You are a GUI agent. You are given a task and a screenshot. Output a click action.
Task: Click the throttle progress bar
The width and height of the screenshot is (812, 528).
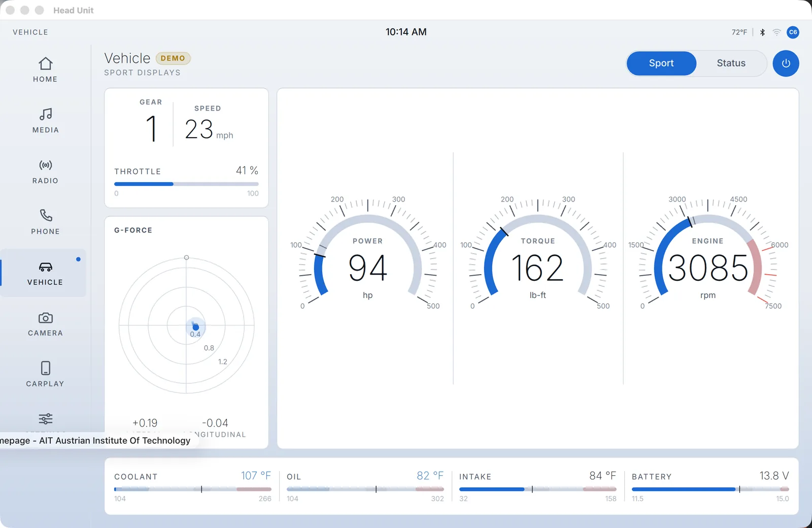186,184
